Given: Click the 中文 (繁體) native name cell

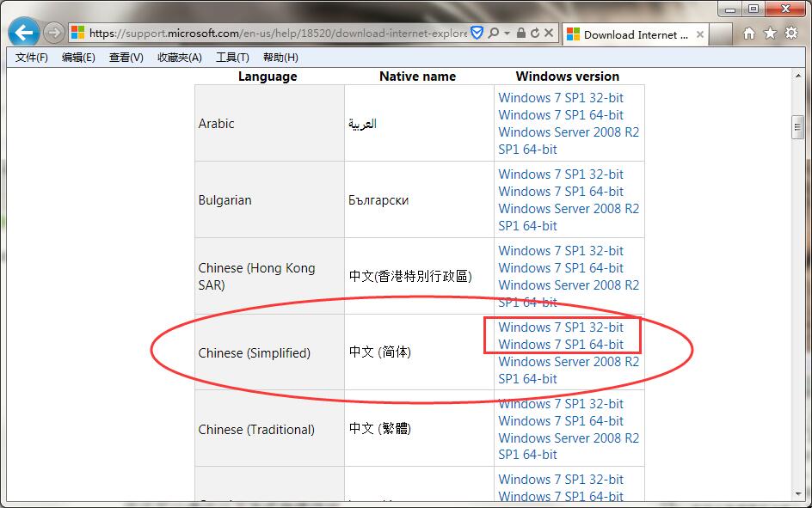Looking at the screenshot, I should (x=419, y=429).
